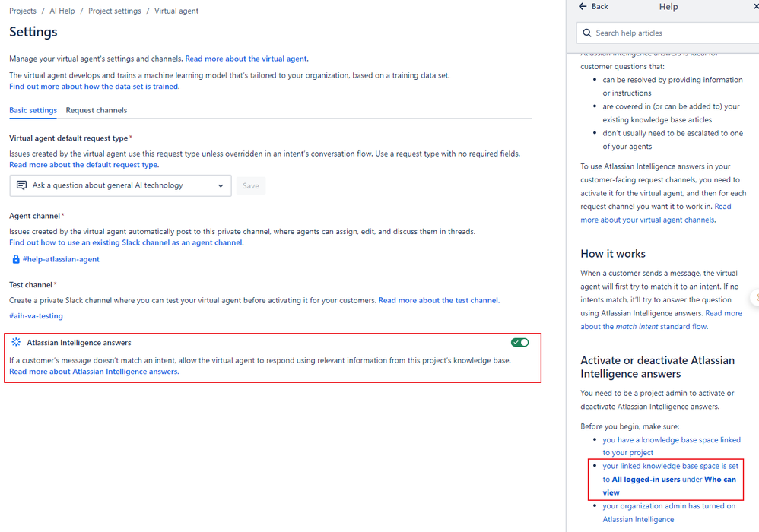Focus the Search help articles field
Image resolution: width=759 pixels, height=532 pixels.
click(668, 33)
